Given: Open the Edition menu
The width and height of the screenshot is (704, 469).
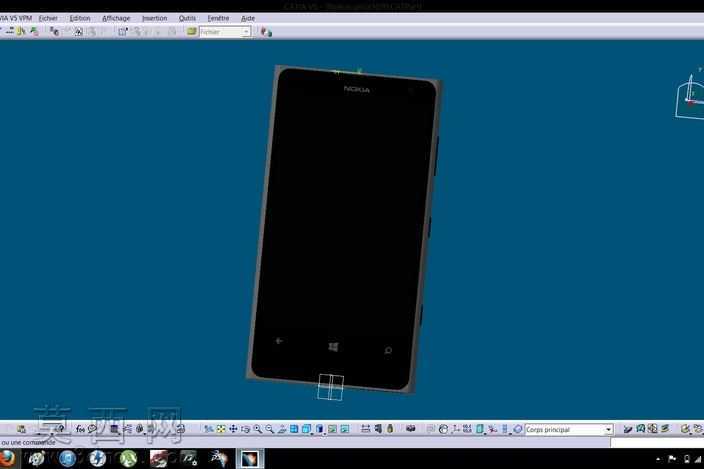Looking at the screenshot, I should pyautogui.click(x=80, y=18).
